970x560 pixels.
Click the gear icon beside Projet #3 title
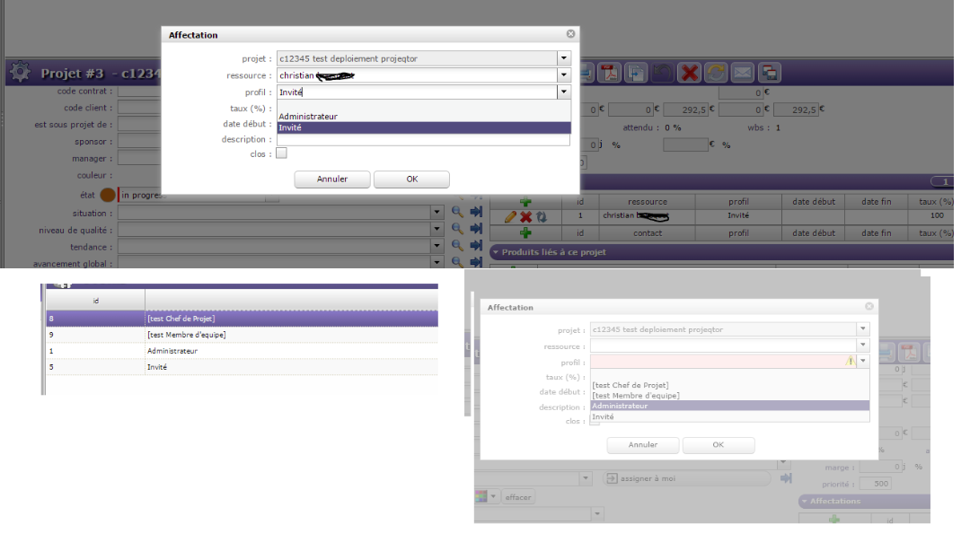[21, 73]
